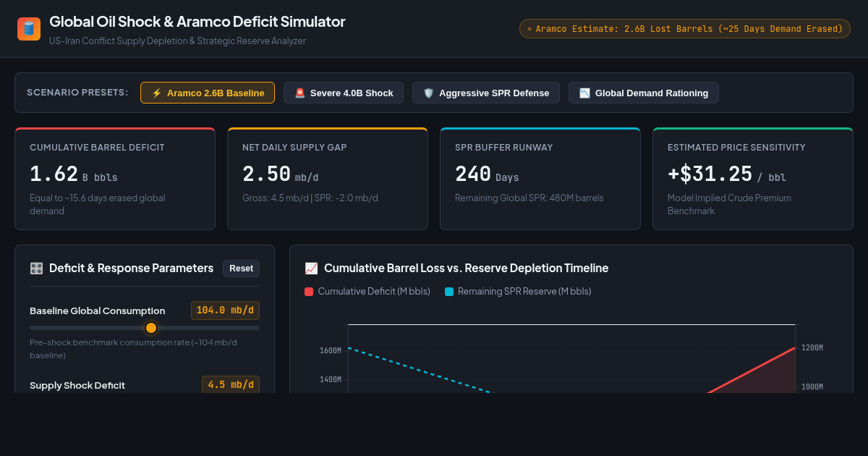Click the 240 Days SPR runway value
Viewport: 868px width, 456px height.
pyautogui.click(x=487, y=174)
